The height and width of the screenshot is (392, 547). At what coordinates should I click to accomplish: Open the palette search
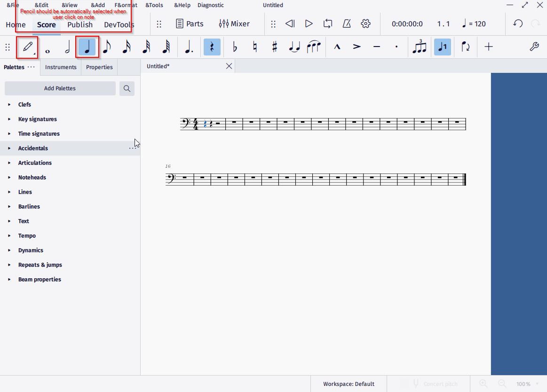(127, 88)
